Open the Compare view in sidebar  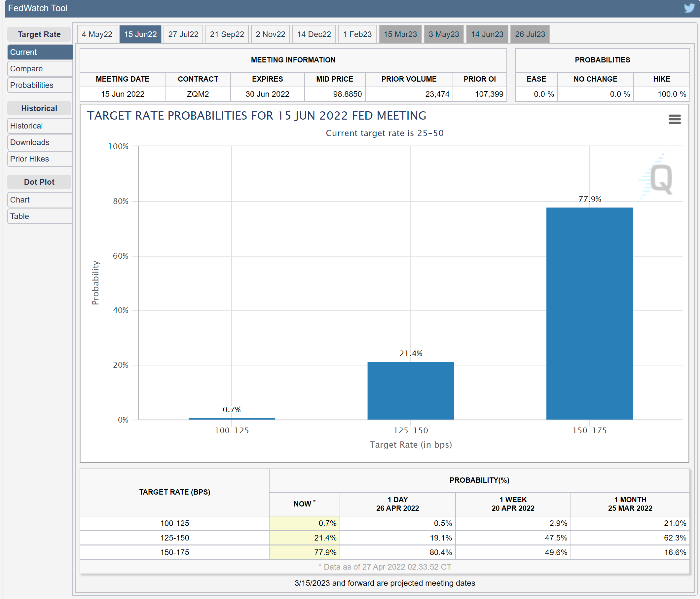[x=40, y=69]
